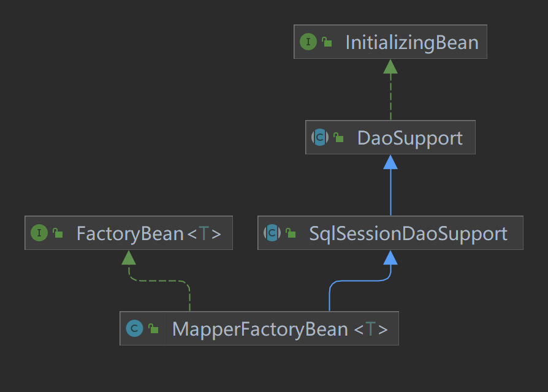Click the FactoryBean interface icon
The width and height of the screenshot is (548, 392).
(39, 233)
